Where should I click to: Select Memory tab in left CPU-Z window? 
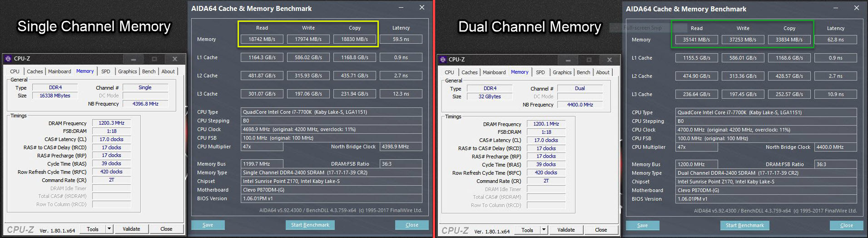pos(85,71)
